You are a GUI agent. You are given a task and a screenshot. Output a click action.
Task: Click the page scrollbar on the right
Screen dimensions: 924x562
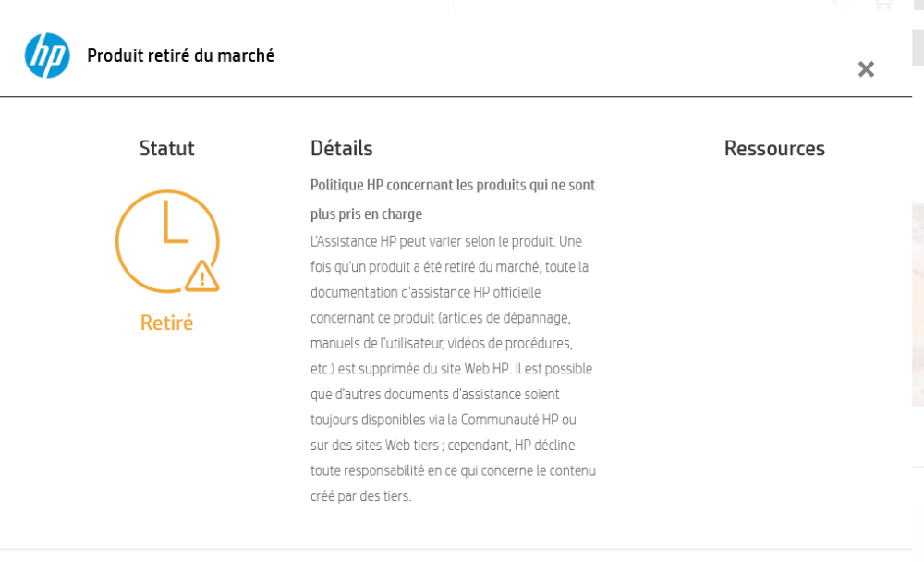[x=918, y=47]
